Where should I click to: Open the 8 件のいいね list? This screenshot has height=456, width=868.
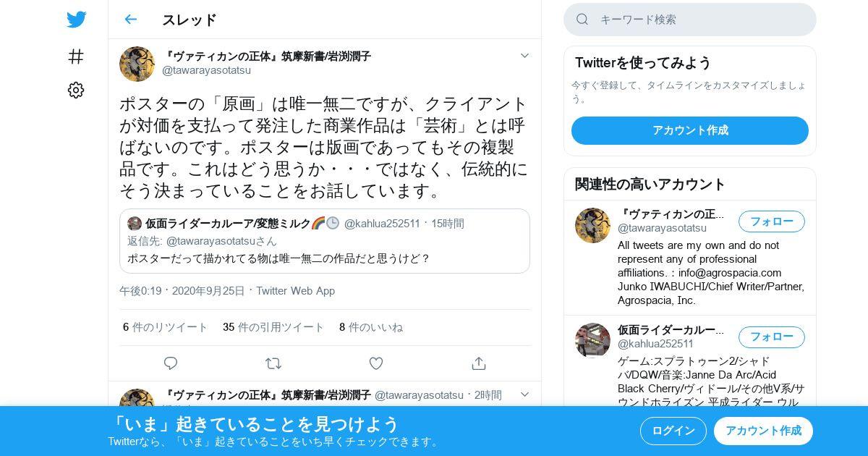point(371,327)
